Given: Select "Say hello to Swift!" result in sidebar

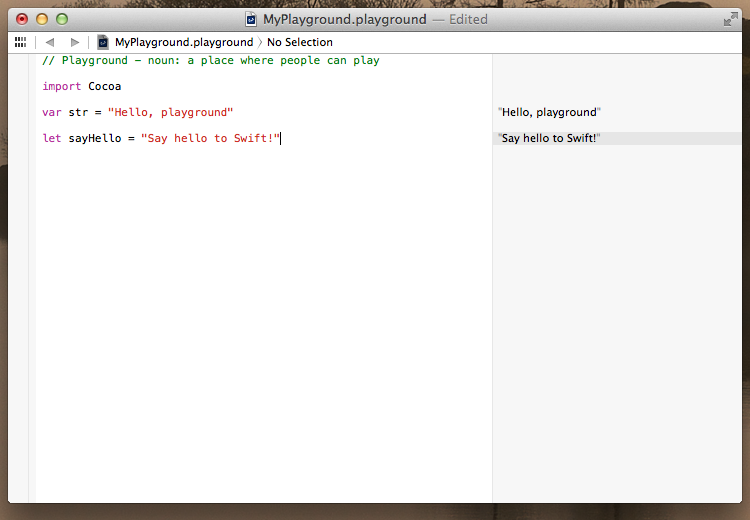Looking at the screenshot, I should click(x=549, y=138).
